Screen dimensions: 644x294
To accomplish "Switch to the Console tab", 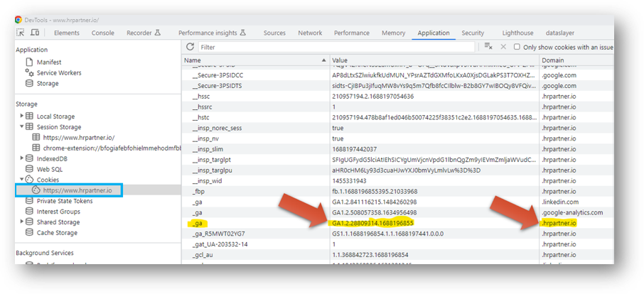I will (102, 33).
